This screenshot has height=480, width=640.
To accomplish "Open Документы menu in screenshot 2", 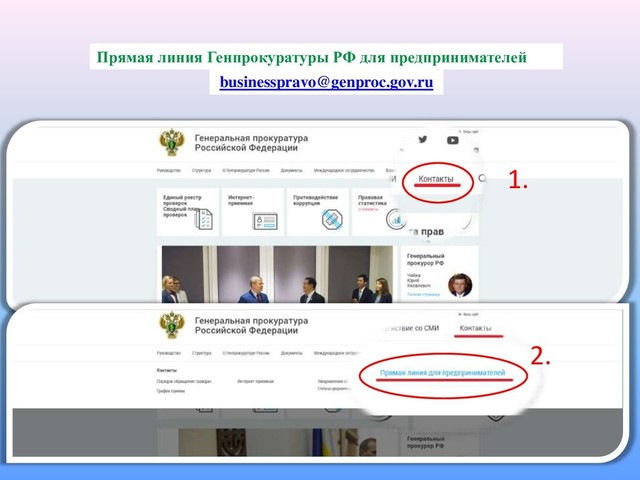I will [x=291, y=353].
